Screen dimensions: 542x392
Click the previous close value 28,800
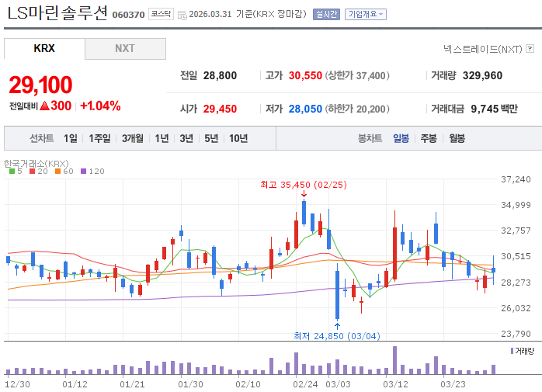click(x=220, y=75)
